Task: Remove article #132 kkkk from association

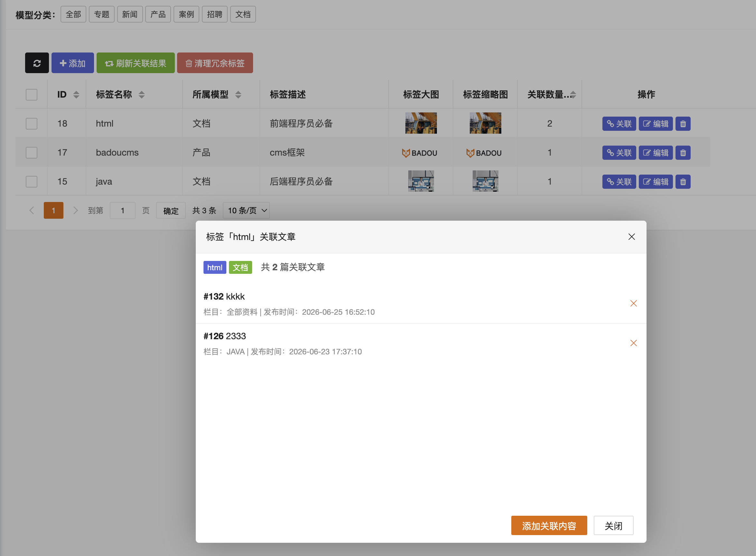Action: (x=633, y=303)
